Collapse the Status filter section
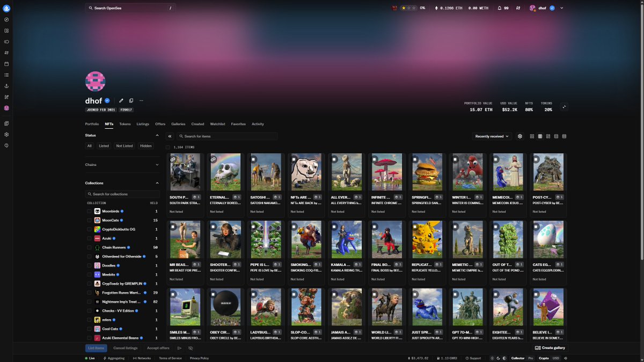This screenshot has width=644, height=362. point(157,135)
